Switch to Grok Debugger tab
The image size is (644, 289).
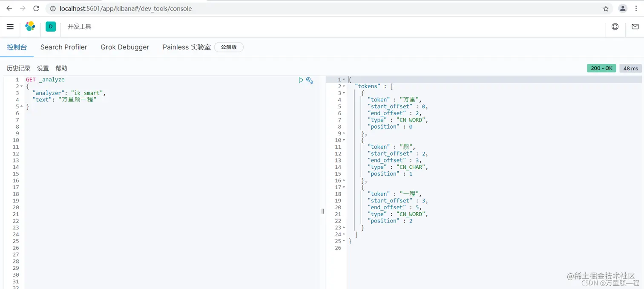click(x=125, y=47)
